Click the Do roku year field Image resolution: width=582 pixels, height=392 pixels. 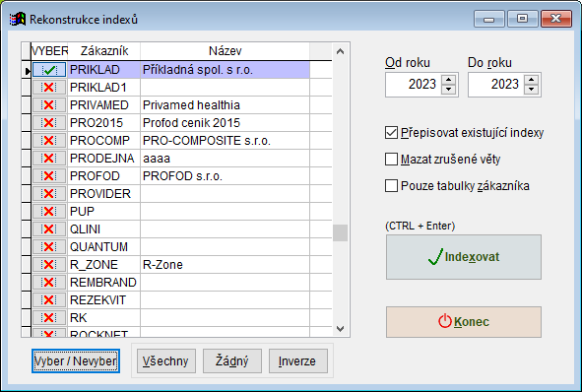coord(496,85)
